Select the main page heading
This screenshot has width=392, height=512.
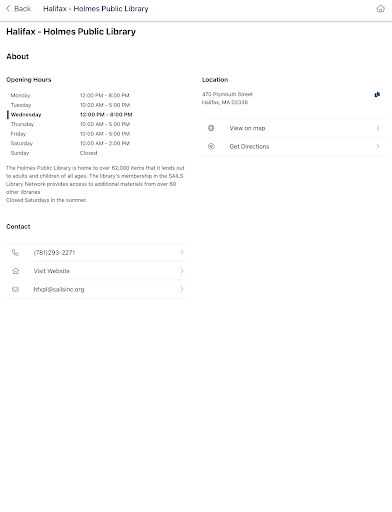(x=71, y=32)
